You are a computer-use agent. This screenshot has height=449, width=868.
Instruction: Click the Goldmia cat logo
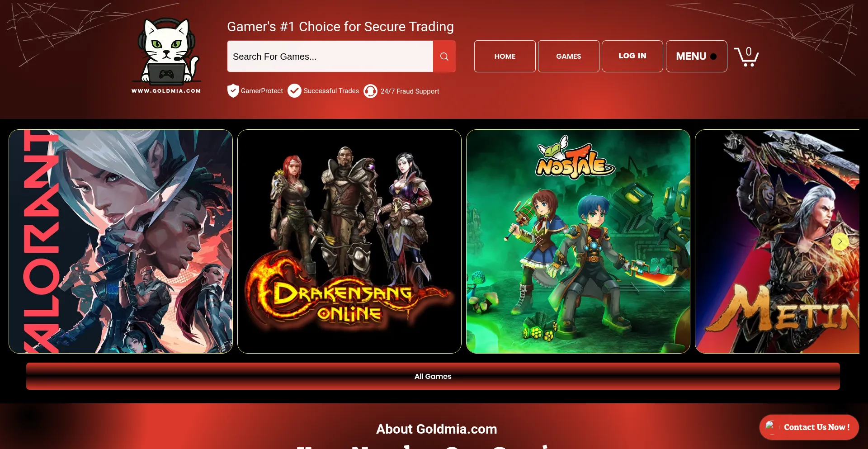point(166,56)
